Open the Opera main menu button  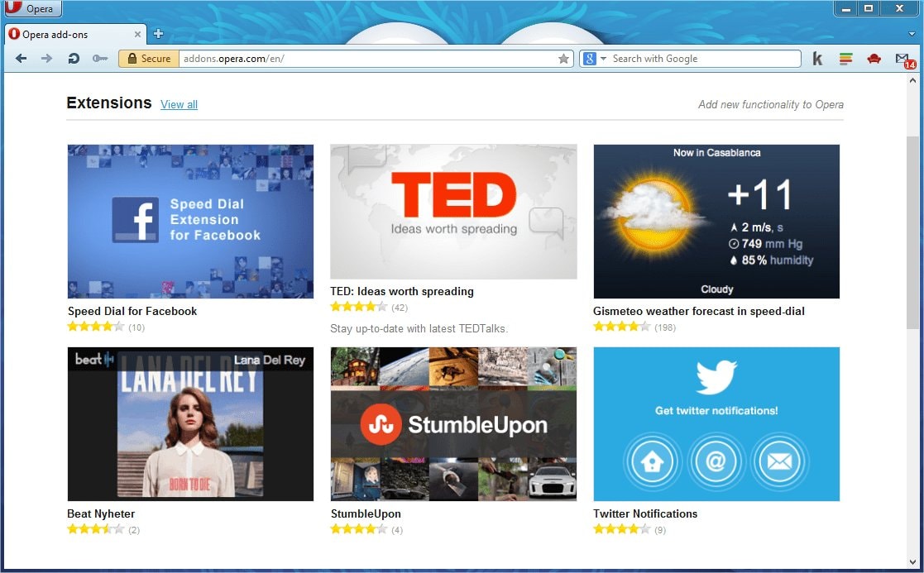point(31,9)
